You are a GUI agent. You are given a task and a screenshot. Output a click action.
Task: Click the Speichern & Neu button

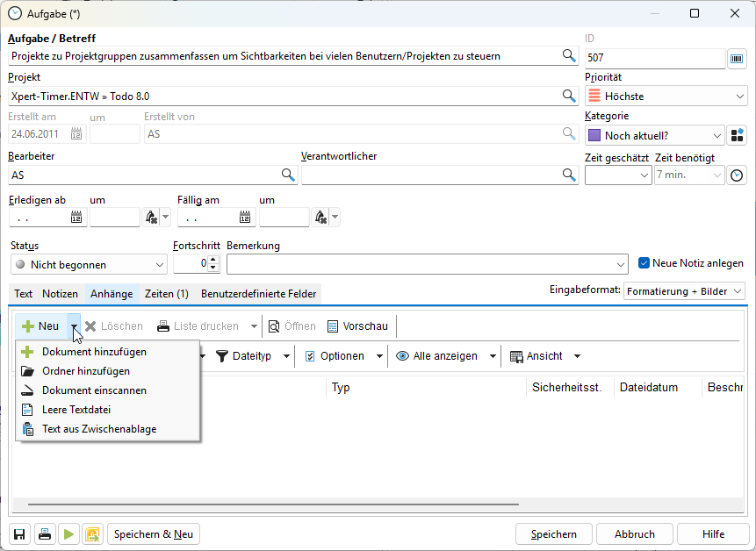click(154, 534)
